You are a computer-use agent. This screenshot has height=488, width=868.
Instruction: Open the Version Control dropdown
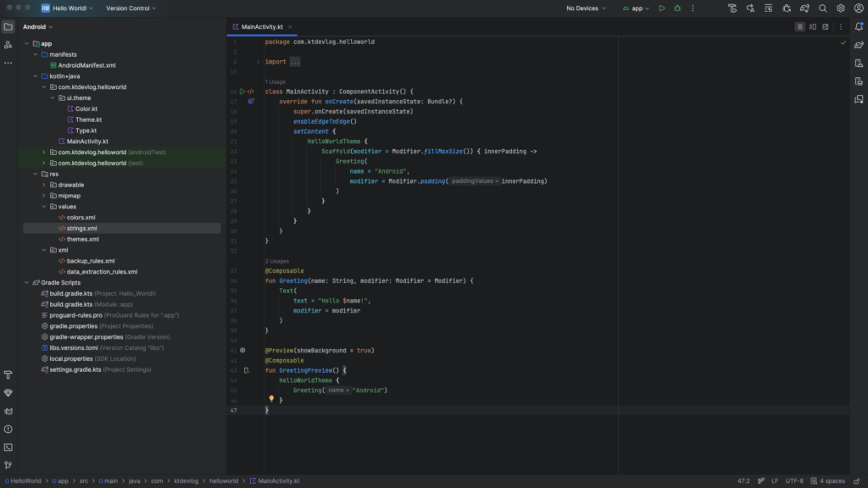pyautogui.click(x=131, y=8)
